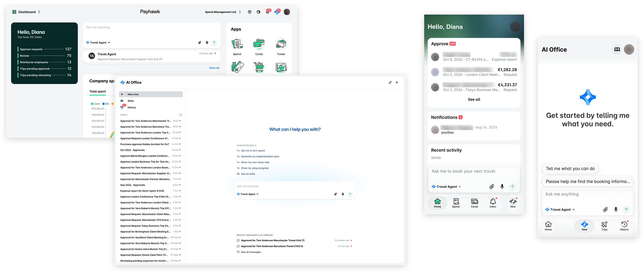The height and width of the screenshot is (274, 644).
Task: Tap the Cards icon in mobile home navigation
Action: point(474,203)
